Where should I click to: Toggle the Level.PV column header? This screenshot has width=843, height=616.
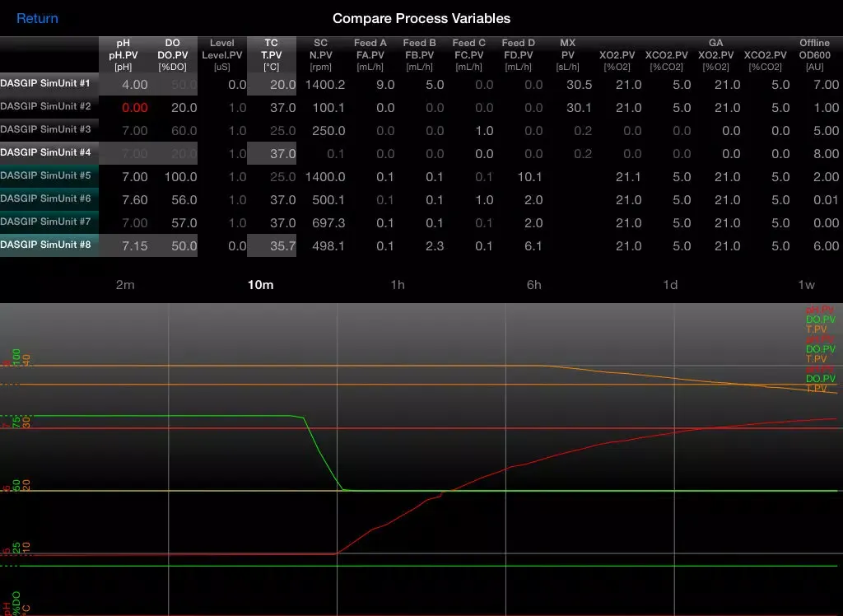[222, 55]
